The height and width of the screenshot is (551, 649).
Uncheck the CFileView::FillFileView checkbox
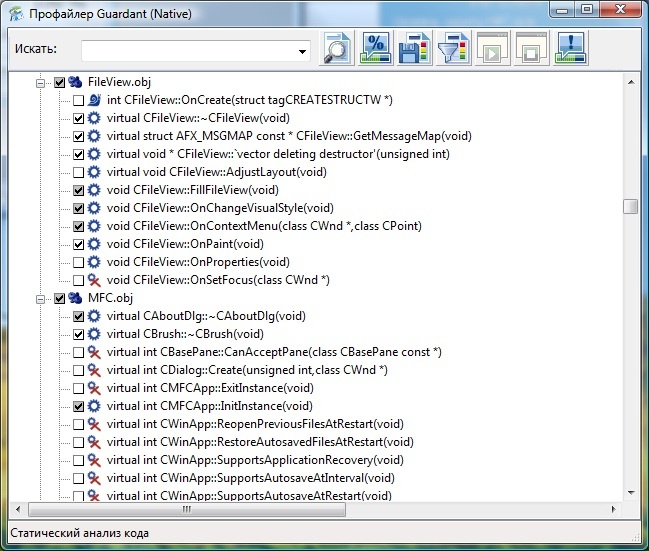[78, 190]
